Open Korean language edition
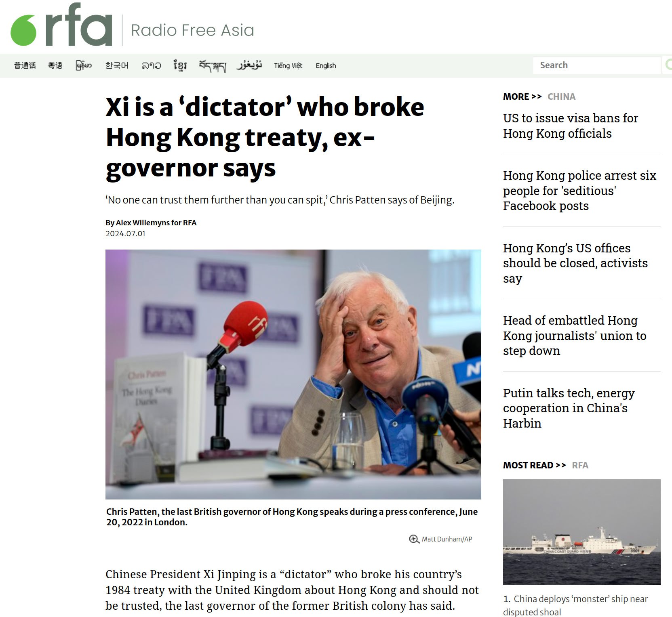672x617 pixels. tap(117, 65)
